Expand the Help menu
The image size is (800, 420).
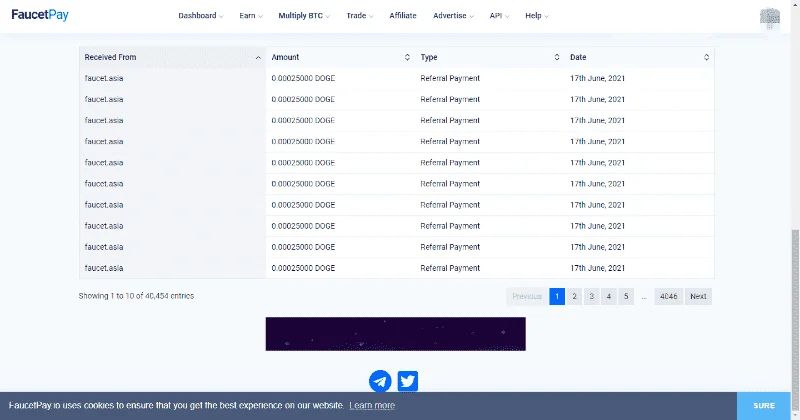537,16
